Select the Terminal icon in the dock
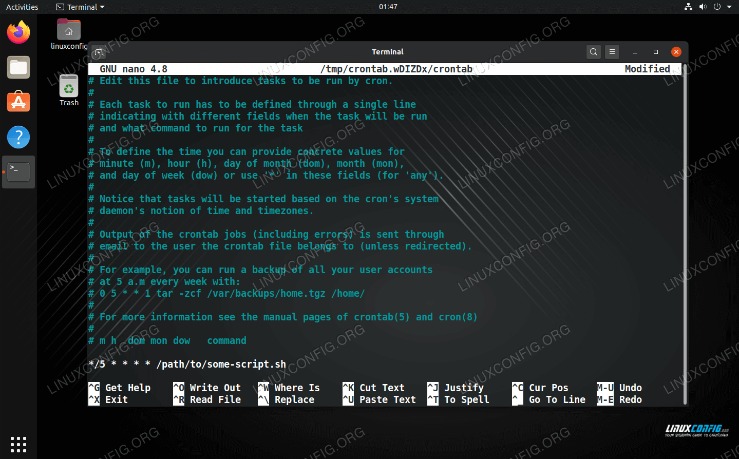This screenshot has width=739, height=459. pos(18,171)
